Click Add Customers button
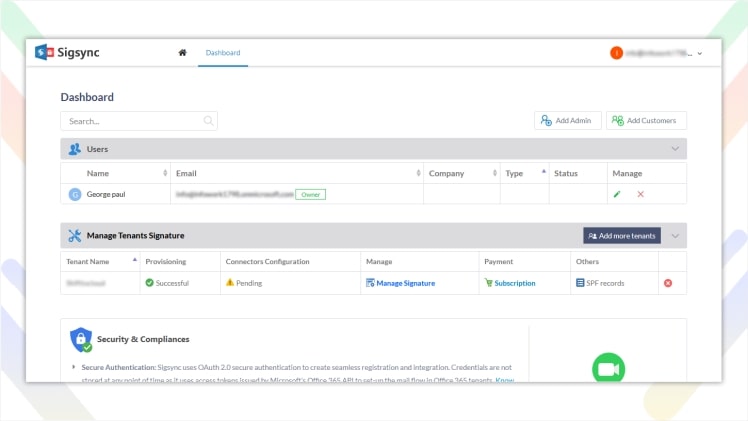This screenshot has height=421, width=748. [646, 121]
